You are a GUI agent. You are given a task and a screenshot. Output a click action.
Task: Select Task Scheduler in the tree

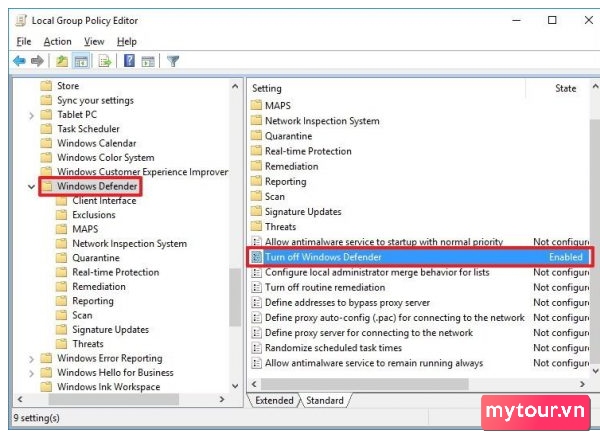(x=88, y=129)
